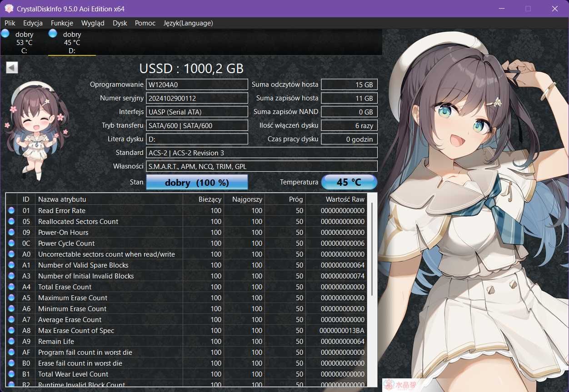Click the Nazwa atrybutu column header
This screenshot has width=569, height=392.
pyautogui.click(x=109, y=199)
